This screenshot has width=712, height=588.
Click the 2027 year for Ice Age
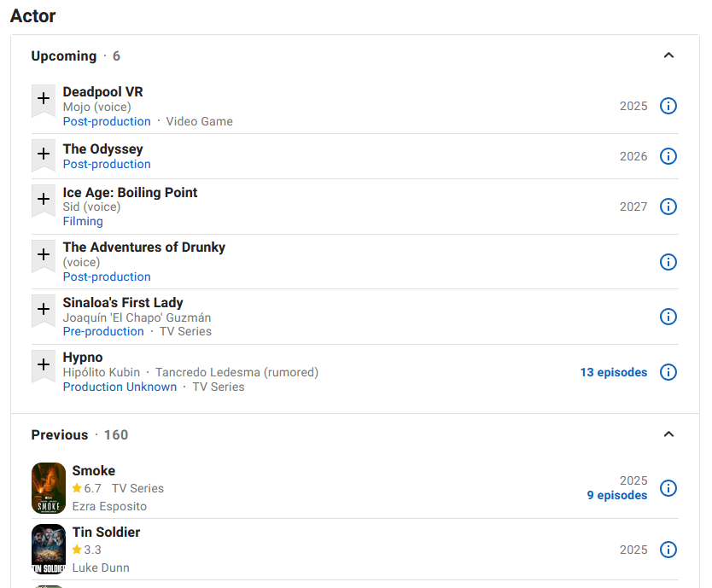[633, 207]
